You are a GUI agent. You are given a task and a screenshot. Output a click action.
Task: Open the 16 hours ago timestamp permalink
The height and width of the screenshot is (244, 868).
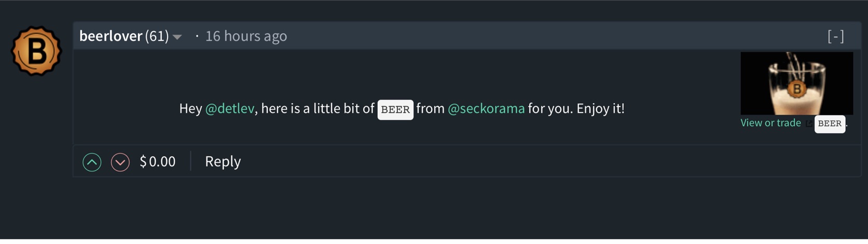(x=246, y=36)
